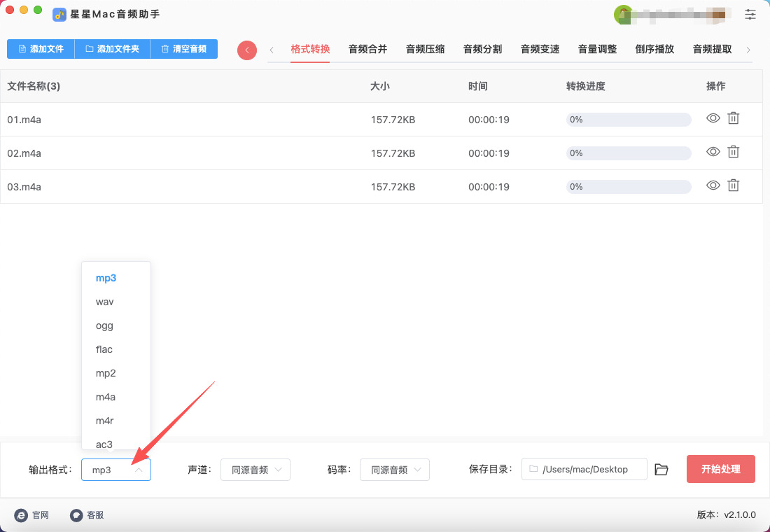770x532 pixels.
Task: Select mp3 in the format list
Action: point(116,278)
